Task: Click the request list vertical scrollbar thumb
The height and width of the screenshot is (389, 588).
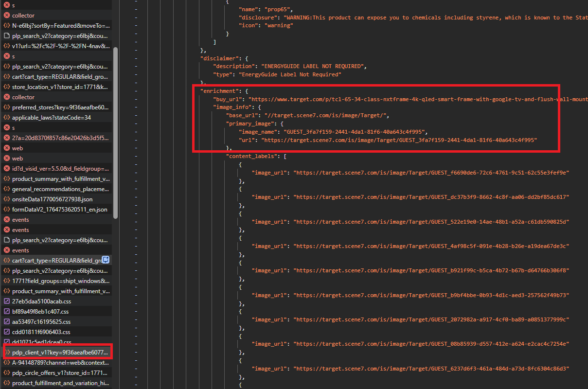Action: tap(115, 133)
